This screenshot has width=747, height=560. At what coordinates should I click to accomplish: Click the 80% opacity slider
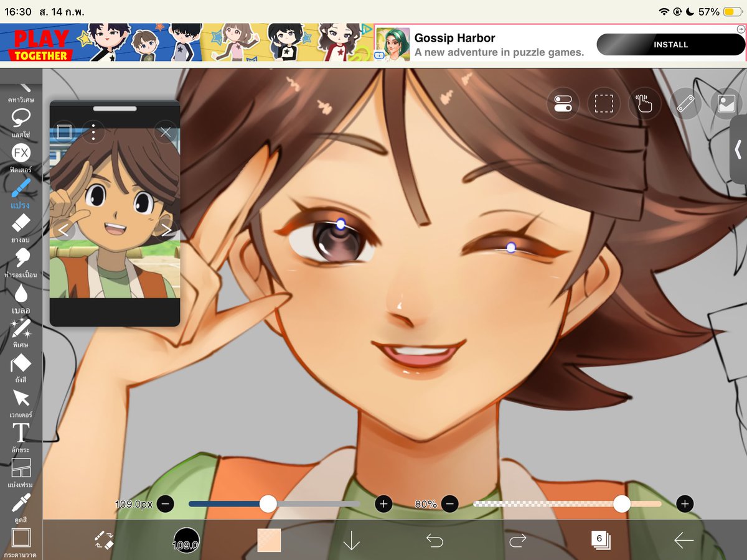pos(567,504)
